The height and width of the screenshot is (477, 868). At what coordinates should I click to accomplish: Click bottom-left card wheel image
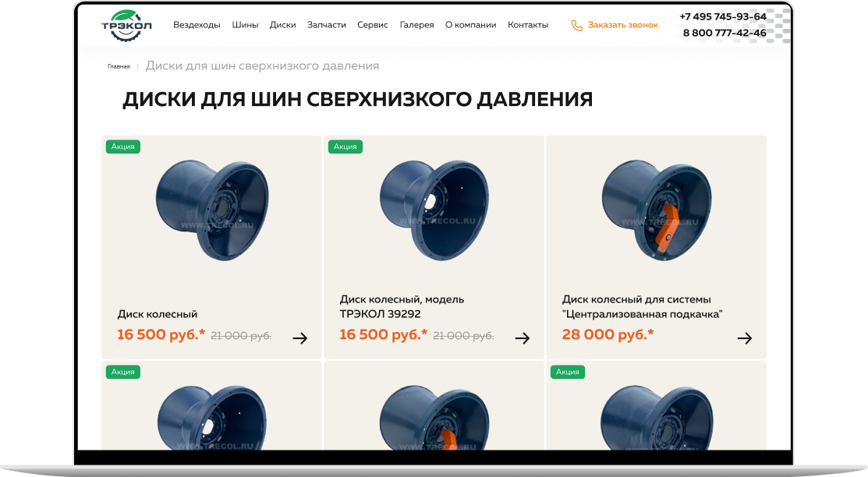[x=212, y=418]
